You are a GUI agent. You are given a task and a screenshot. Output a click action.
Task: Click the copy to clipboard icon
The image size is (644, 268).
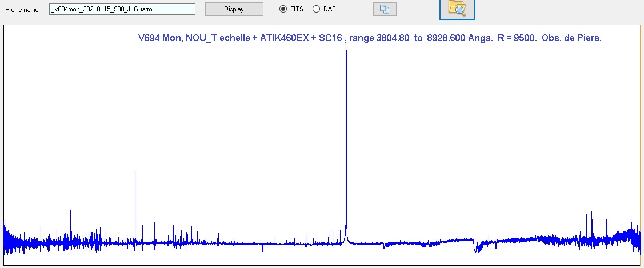[384, 9]
